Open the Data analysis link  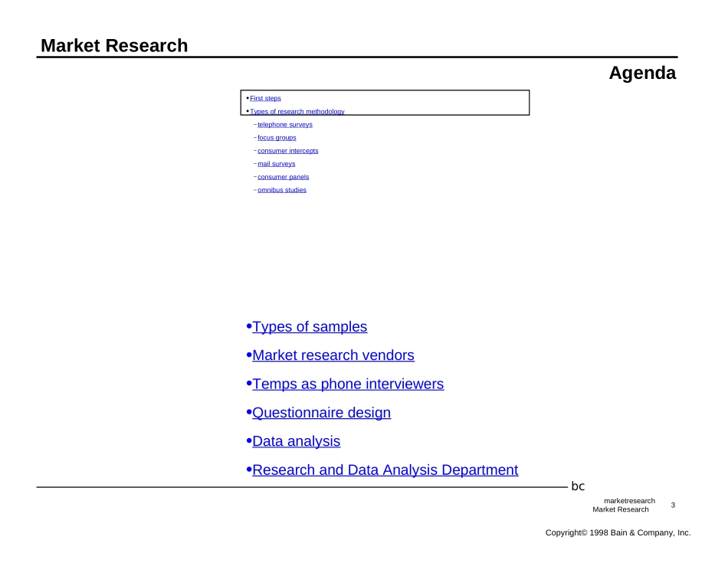pyautogui.click(x=297, y=441)
